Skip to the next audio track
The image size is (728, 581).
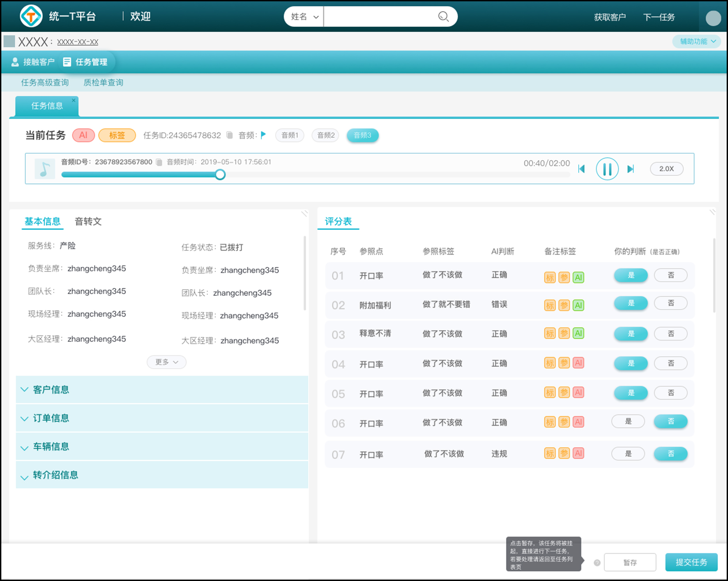(631, 169)
